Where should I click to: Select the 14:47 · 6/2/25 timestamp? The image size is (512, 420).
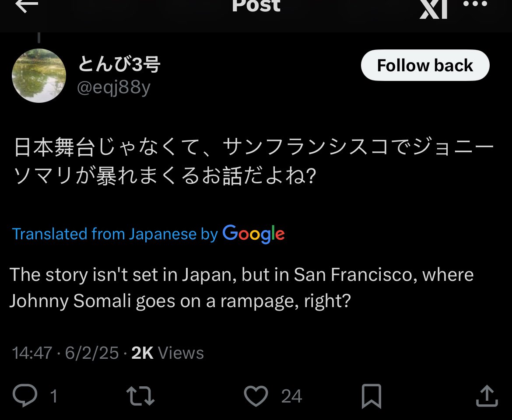(x=65, y=353)
